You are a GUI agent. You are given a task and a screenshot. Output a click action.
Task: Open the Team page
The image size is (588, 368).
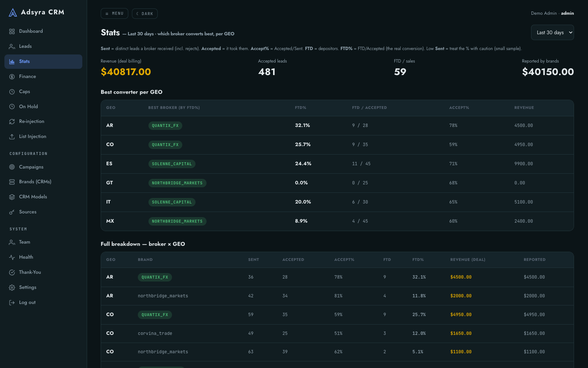coord(43,242)
